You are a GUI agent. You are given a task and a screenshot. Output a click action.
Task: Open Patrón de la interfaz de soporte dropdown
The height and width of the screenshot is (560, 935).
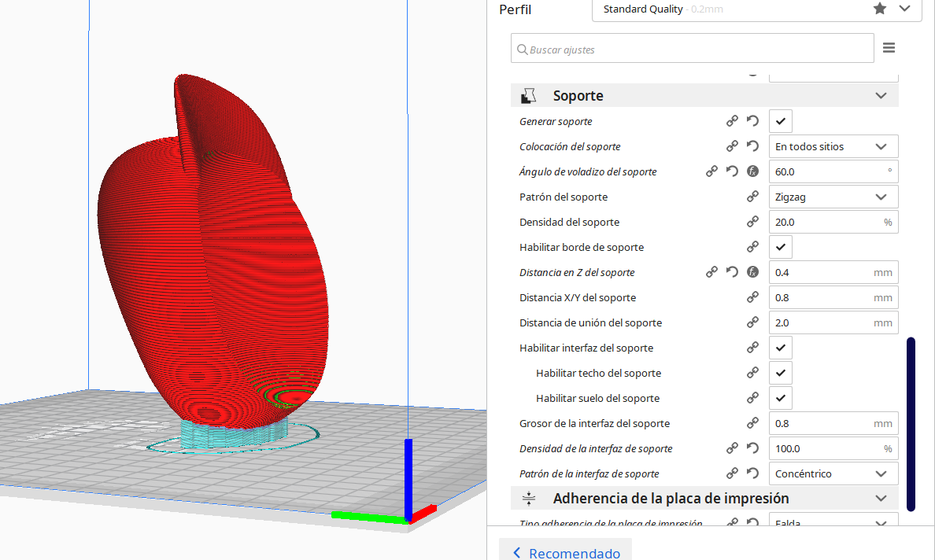[833, 473]
